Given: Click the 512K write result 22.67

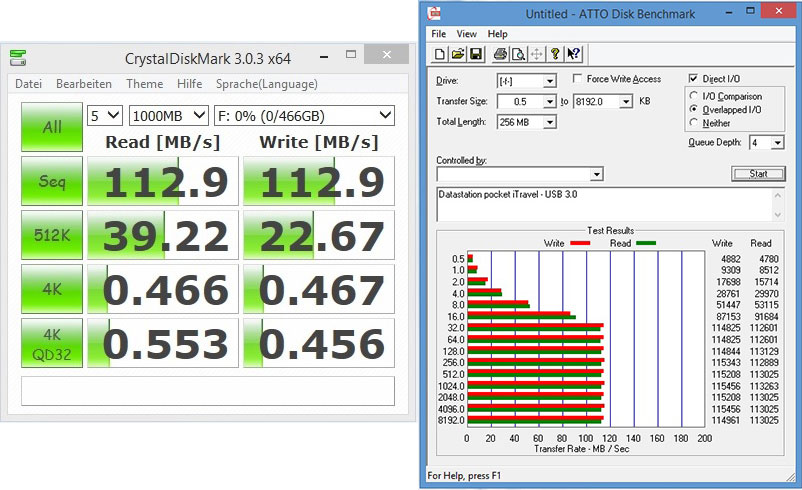Looking at the screenshot, I should pyautogui.click(x=319, y=235).
